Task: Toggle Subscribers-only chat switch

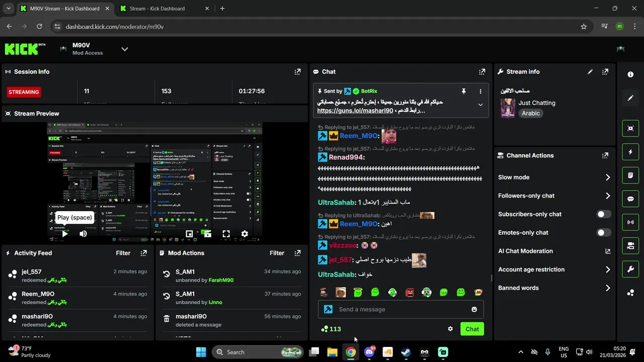Action: coord(604,214)
